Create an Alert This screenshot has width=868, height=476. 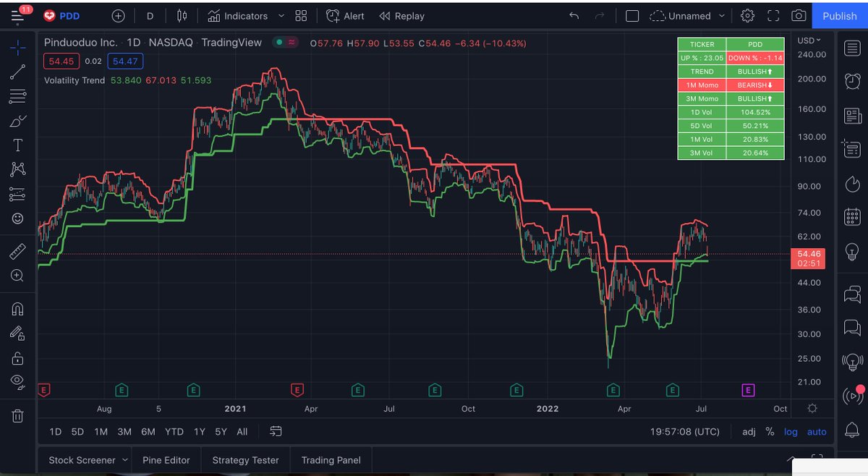pos(345,15)
